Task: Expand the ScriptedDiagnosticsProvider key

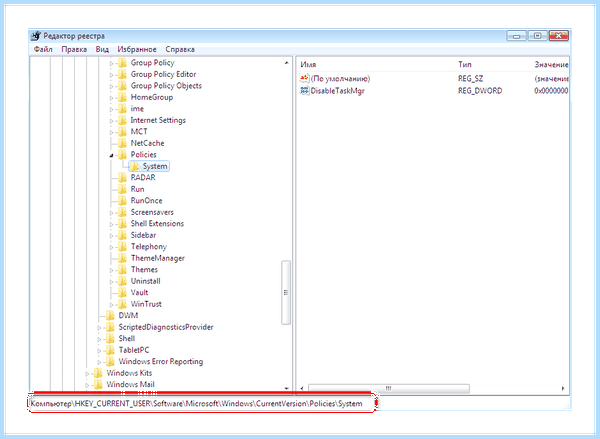Action: pos(99,328)
